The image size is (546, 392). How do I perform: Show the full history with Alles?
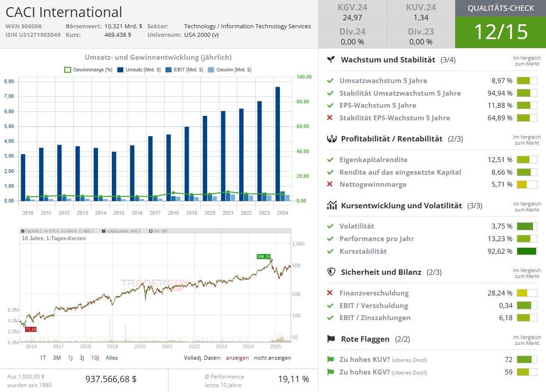(112, 358)
